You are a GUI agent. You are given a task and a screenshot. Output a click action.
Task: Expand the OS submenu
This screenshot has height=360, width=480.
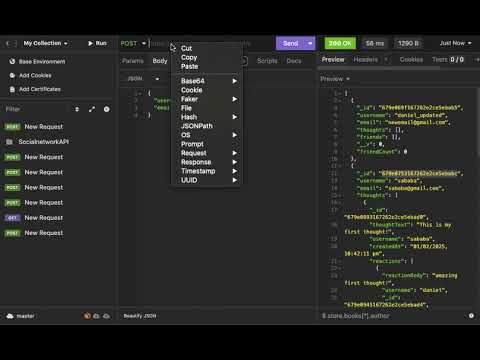(207, 135)
